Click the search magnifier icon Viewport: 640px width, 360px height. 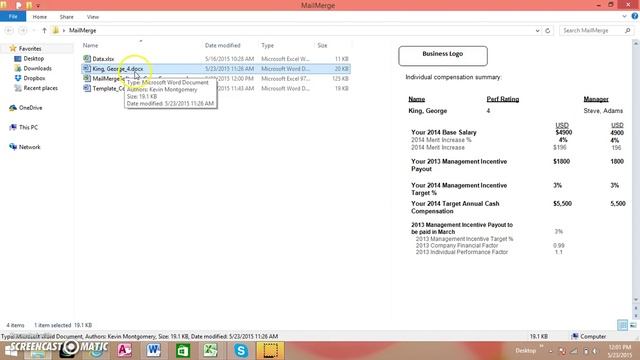click(627, 31)
